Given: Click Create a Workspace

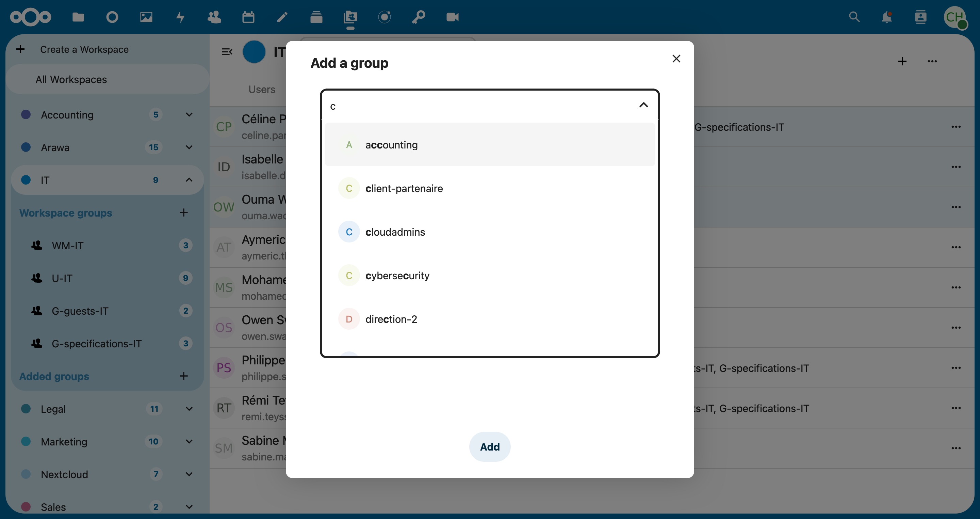Looking at the screenshot, I should point(84,49).
